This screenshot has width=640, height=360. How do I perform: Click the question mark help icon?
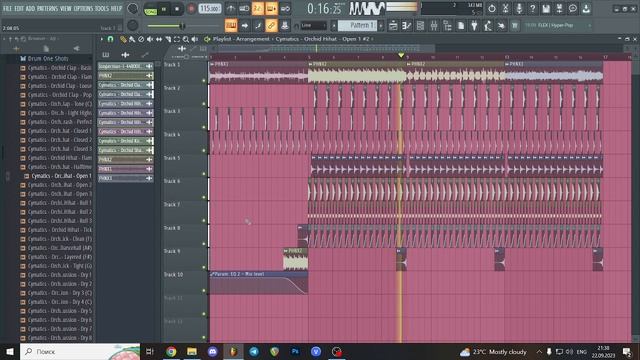pos(532,8)
